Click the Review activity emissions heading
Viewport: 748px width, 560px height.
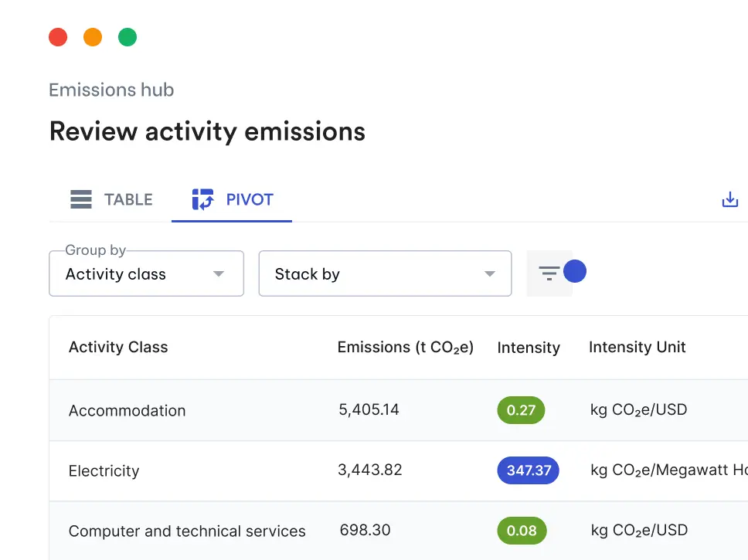(207, 131)
